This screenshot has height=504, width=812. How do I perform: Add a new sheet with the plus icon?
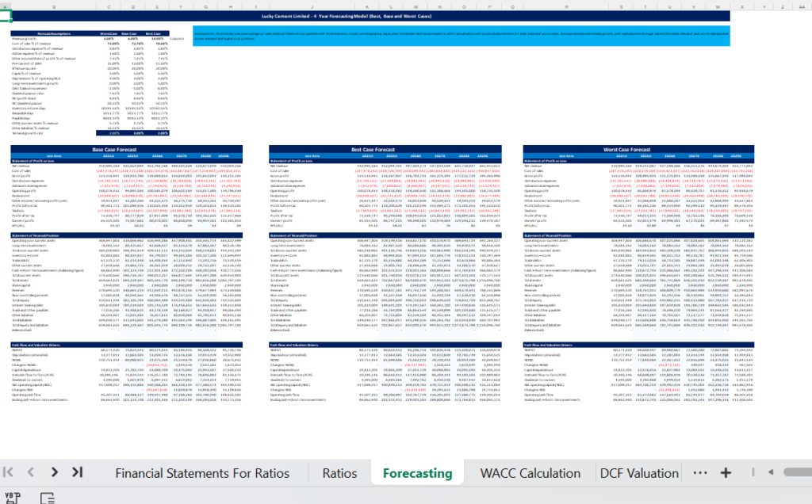point(726,472)
